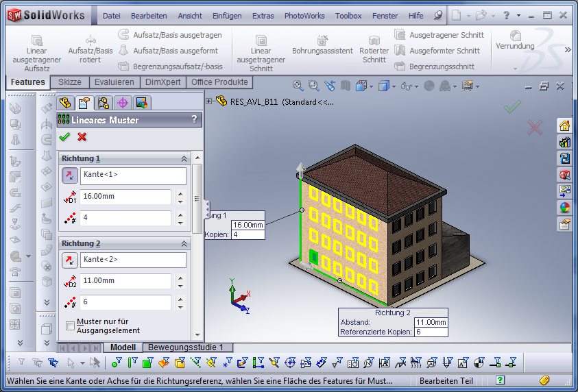Expand the RES_AVL_B11 tree node

tap(209, 101)
